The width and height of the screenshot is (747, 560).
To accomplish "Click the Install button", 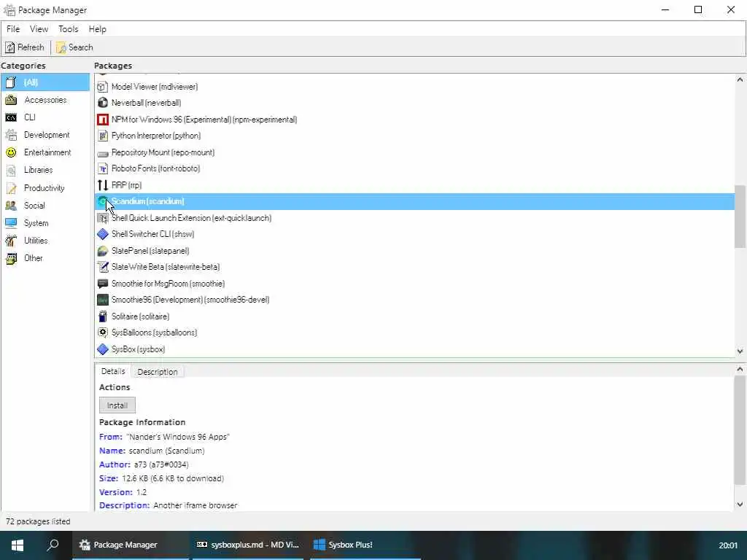I will pyautogui.click(x=117, y=405).
